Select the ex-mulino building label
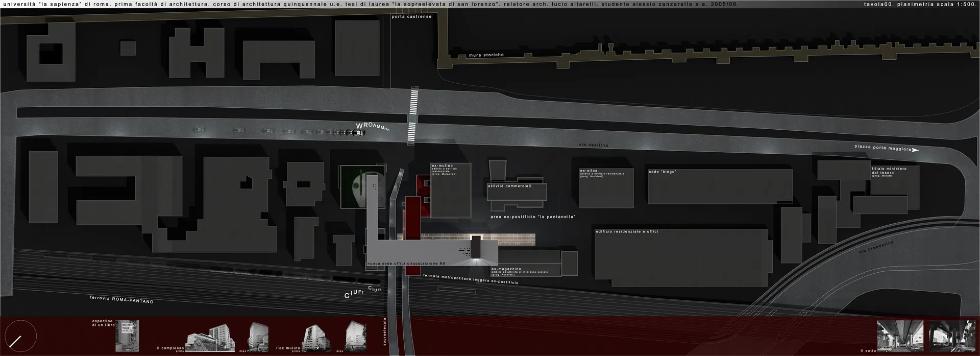This screenshot has width=980, height=356. (x=442, y=166)
